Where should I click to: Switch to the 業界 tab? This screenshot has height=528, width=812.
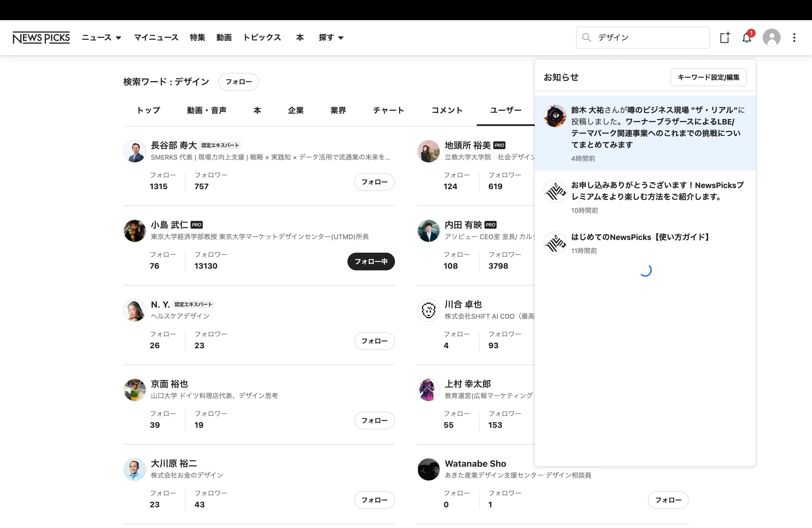coord(338,110)
